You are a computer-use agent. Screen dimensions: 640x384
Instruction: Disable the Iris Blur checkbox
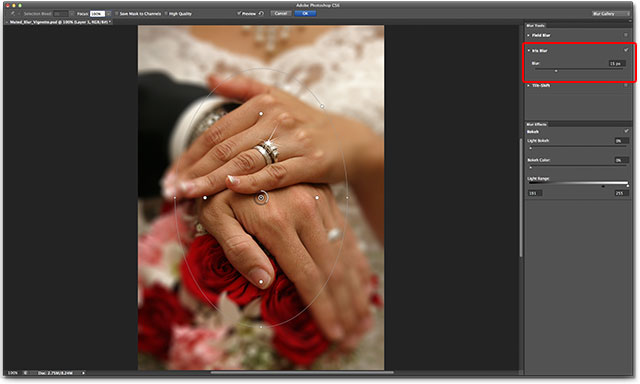click(x=626, y=50)
